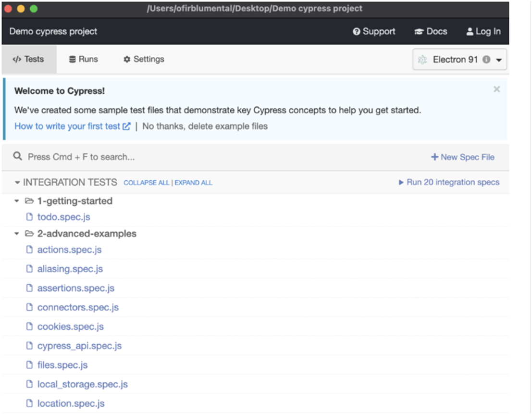Screen dimensions: 532x414
Task: Open the Settings tab
Action: [x=144, y=59]
